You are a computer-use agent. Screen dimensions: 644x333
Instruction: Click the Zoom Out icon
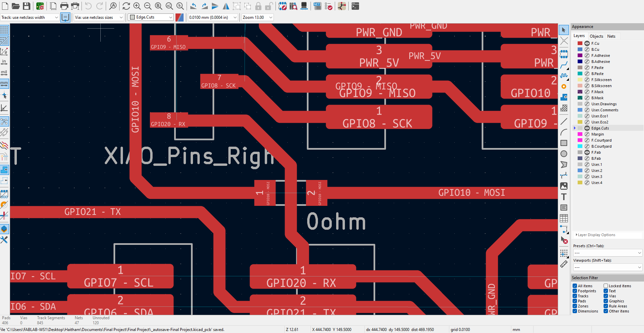click(x=148, y=6)
